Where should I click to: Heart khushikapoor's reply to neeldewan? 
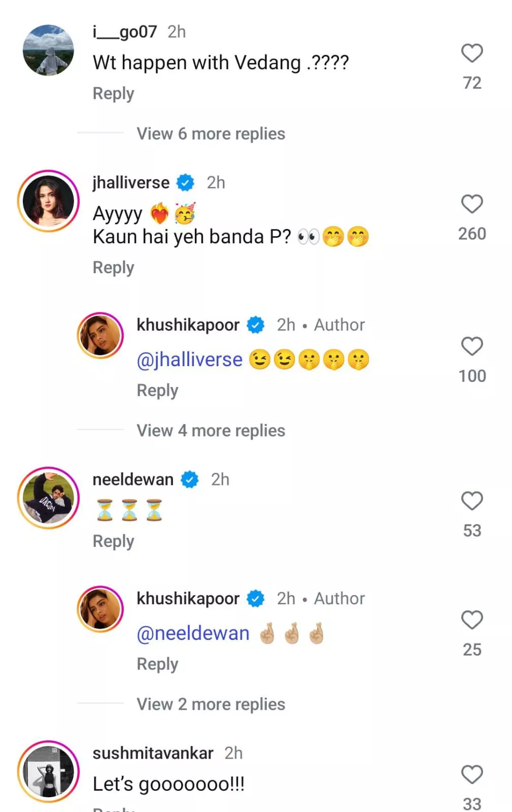point(471,620)
